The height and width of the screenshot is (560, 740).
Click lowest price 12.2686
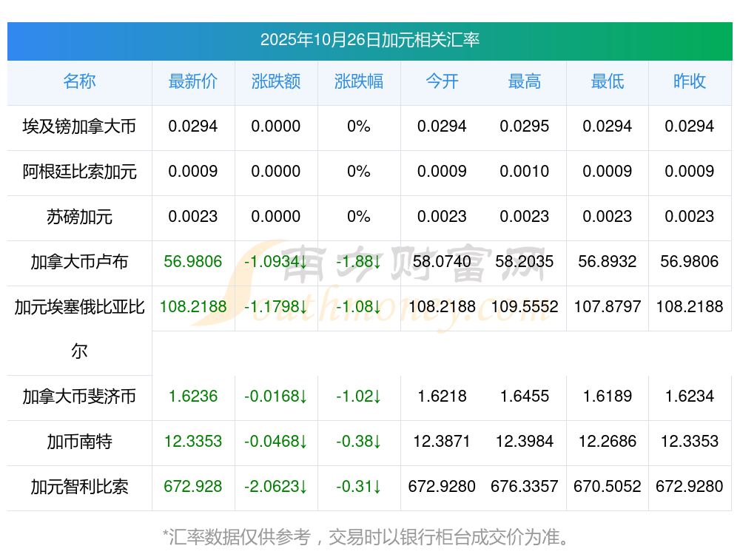[x=608, y=442]
